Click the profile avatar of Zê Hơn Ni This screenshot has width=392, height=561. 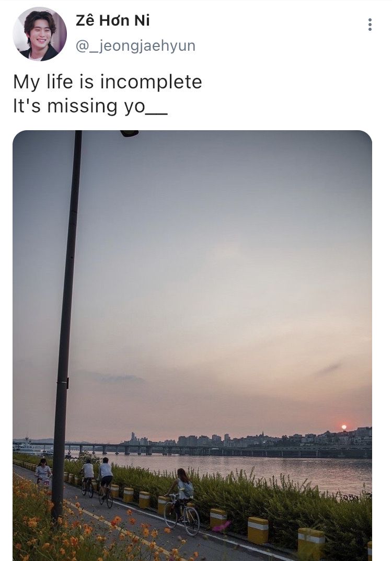point(40,34)
